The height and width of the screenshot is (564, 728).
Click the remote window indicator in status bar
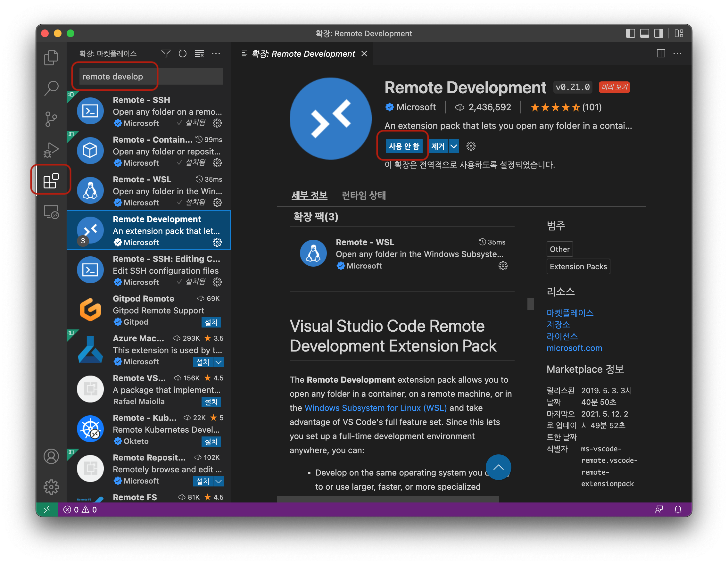coord(47,509)
